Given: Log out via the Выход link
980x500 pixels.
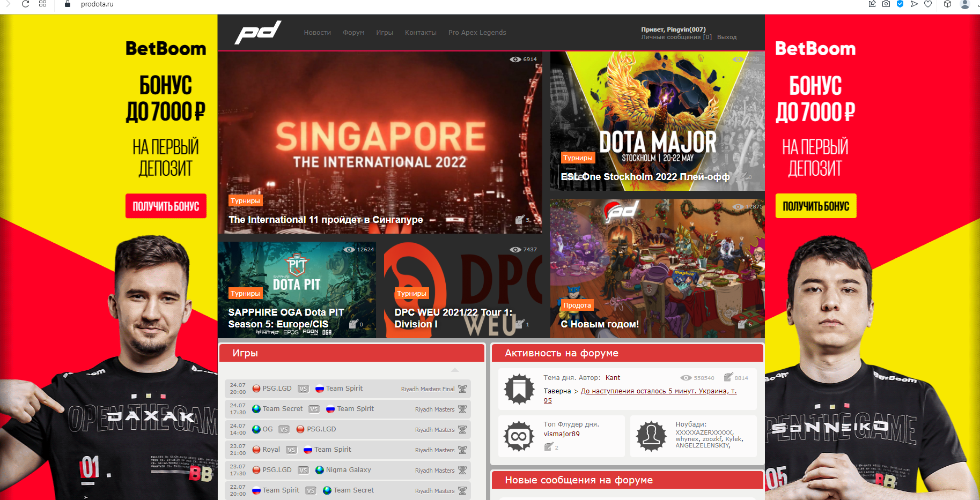Looking at the screenshot, I should tap(727, 37).
